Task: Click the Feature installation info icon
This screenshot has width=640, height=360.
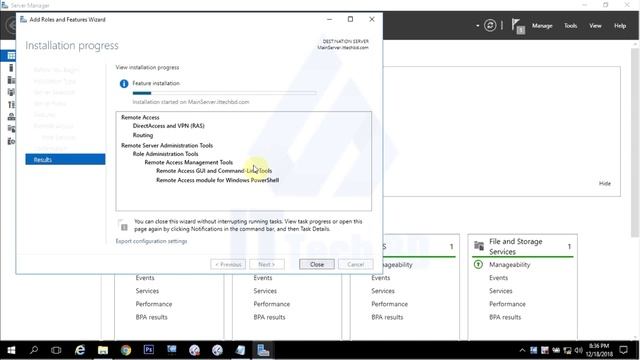Action: pos(124,84)
